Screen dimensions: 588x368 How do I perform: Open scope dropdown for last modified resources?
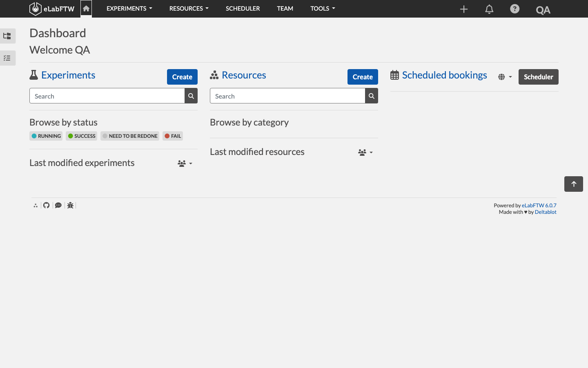point(365,152)
